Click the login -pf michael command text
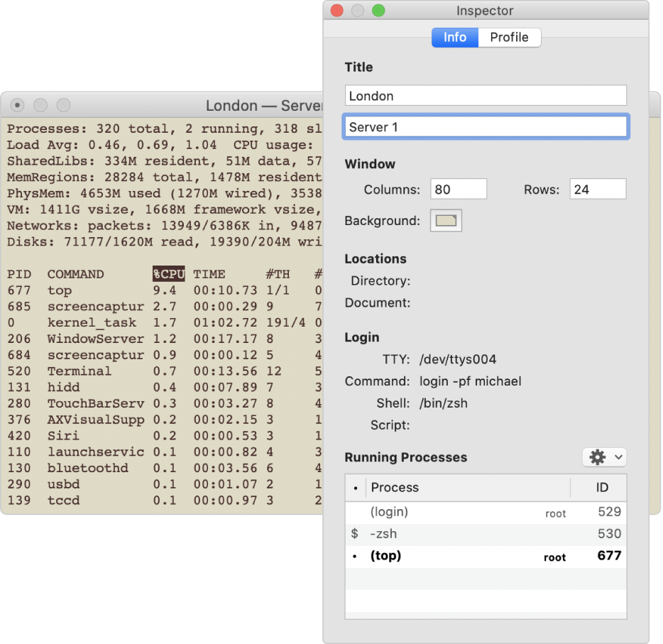 (x=470, y=381)
